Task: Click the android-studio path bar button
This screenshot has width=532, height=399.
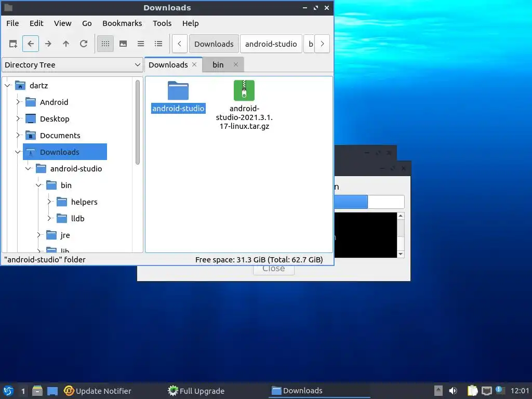Action: (271, 44)
